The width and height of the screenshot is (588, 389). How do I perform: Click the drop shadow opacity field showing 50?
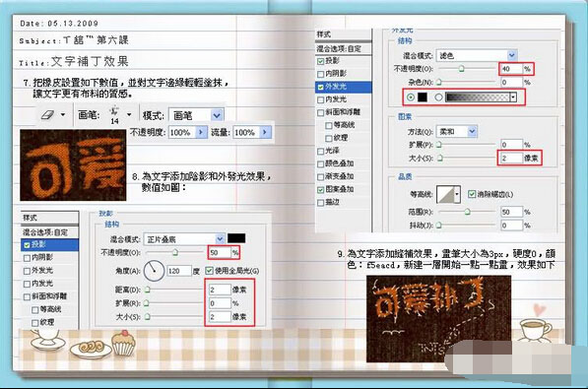220,252
